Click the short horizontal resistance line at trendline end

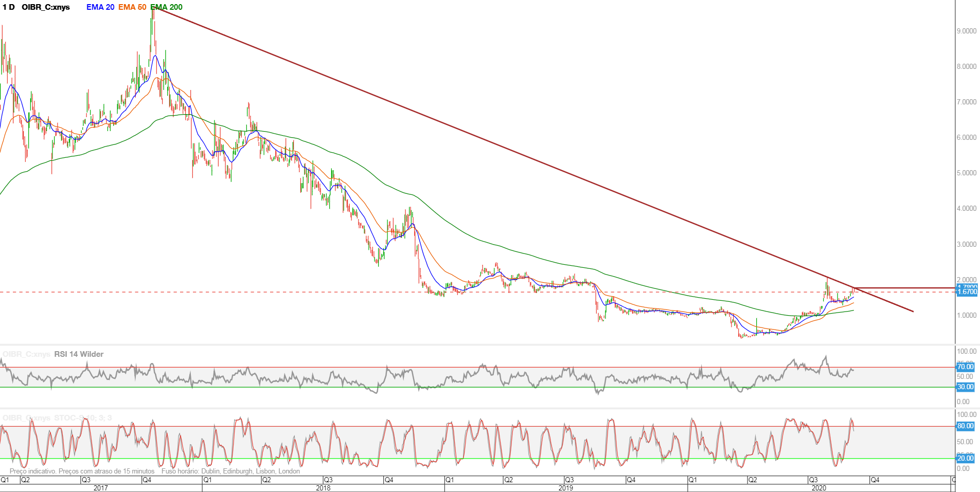[904, 288]
